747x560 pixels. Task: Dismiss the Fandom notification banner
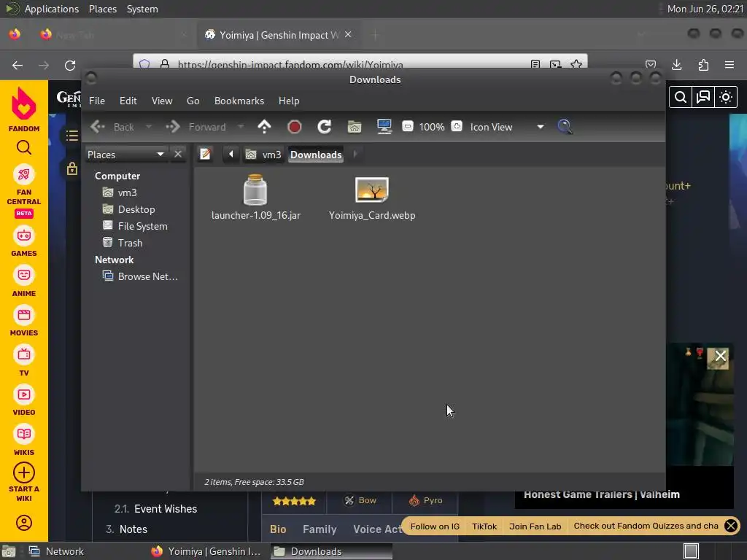click(x=731, y=526)
